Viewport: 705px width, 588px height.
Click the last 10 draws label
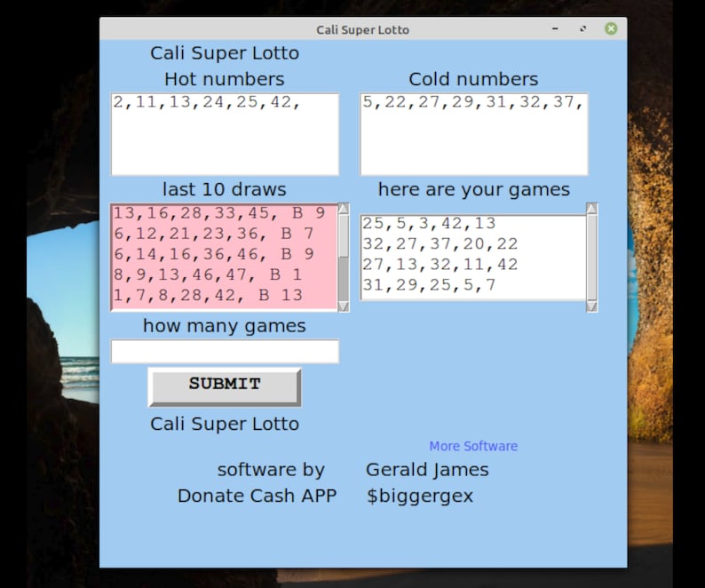pyautogui.click(x=225, y=189)
